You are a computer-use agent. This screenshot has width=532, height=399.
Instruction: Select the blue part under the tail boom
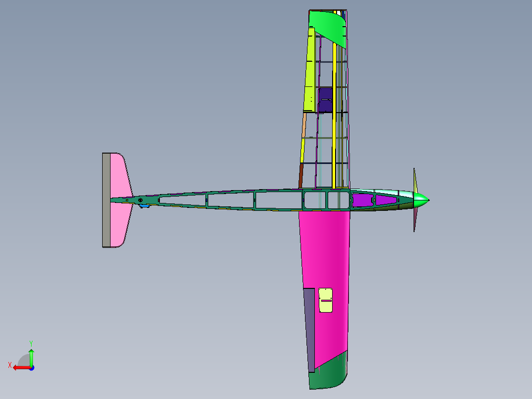coord(145,206)
